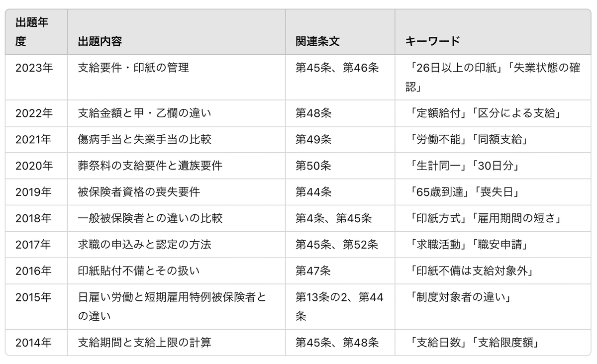Click keyword cell 「65歳到達」「喪失日」

[462, 192]
